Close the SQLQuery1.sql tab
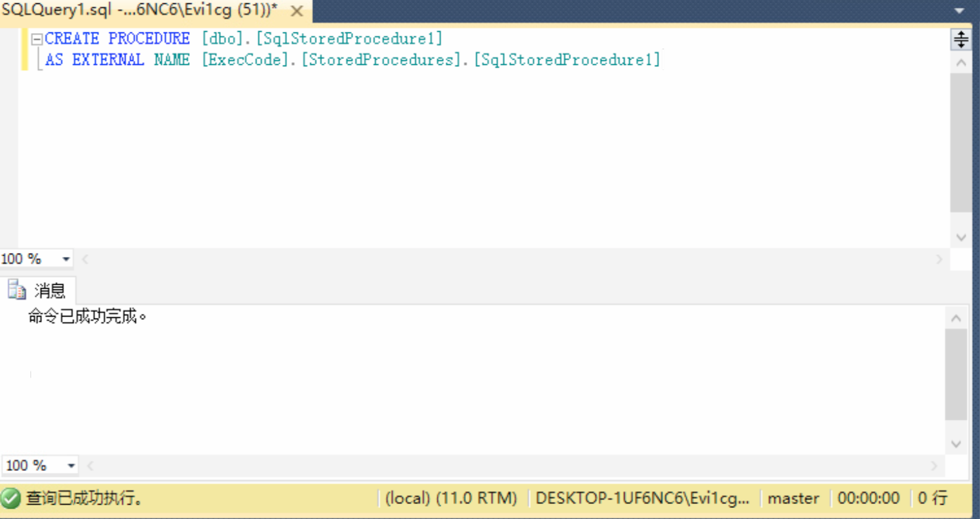 297,12
